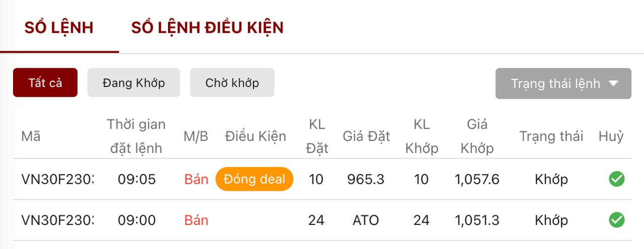
Task: Click the Trạng thái lệnh dropdown arrow
Action: (613, 84)
